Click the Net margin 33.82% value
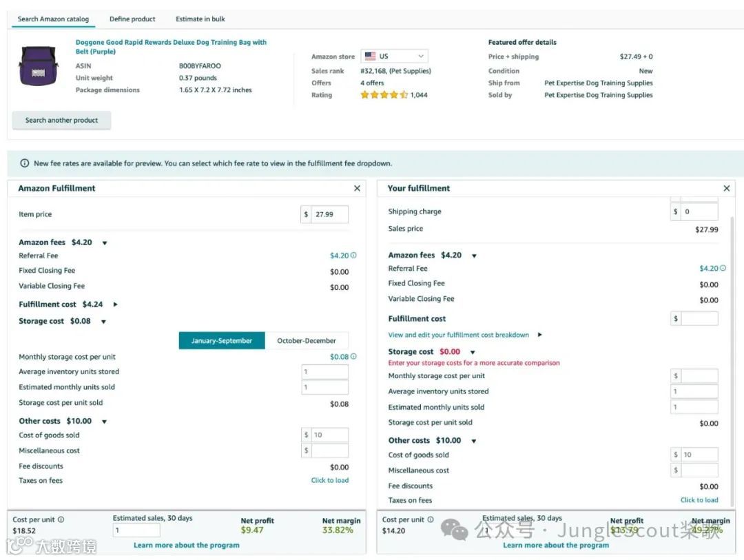744x560 pixels. tap(338, 530)
